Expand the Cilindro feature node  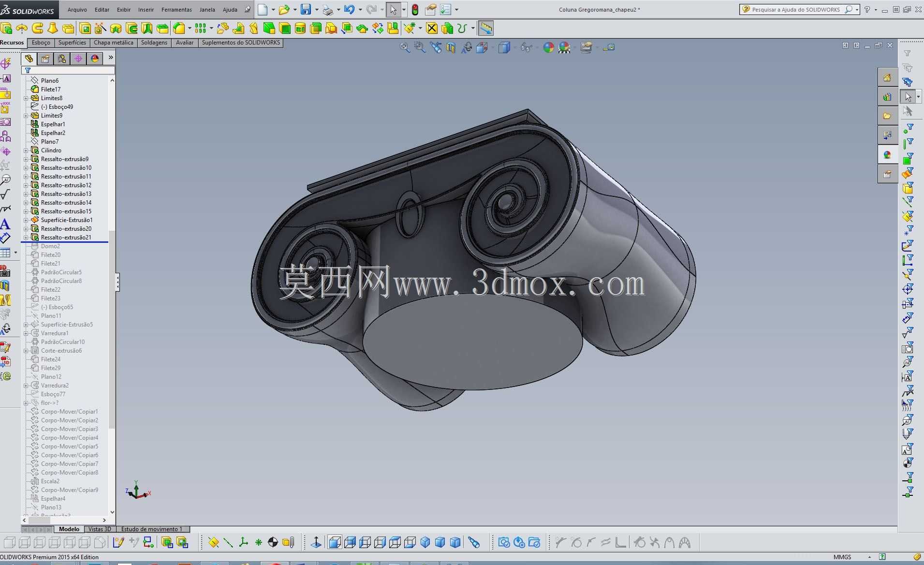pyautogui.click(x=26, y=150)
